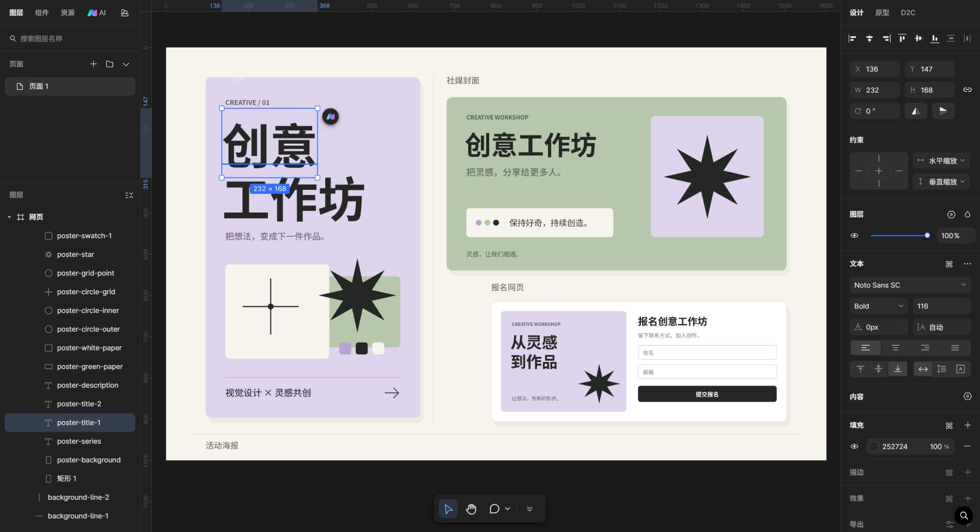Image resolution: width=980 pixels, height=532 pixels.
Task: Toggle layer visibility eye in 图层 section
Action: (855, 236)
